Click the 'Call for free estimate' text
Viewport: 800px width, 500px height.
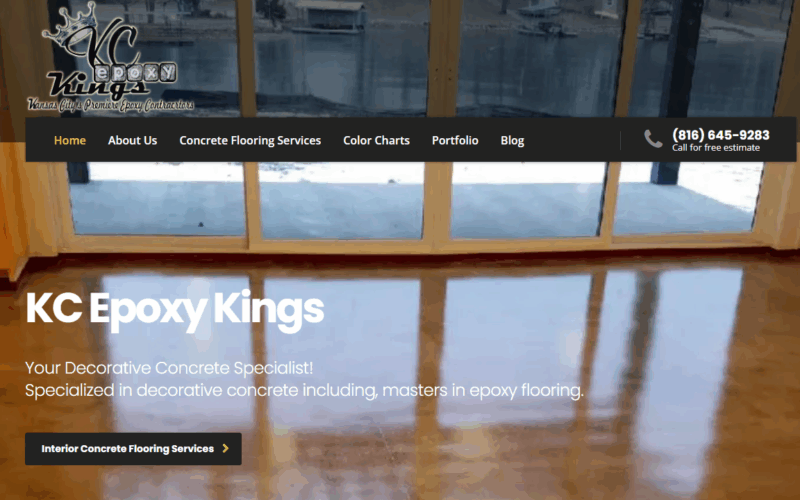716,148
